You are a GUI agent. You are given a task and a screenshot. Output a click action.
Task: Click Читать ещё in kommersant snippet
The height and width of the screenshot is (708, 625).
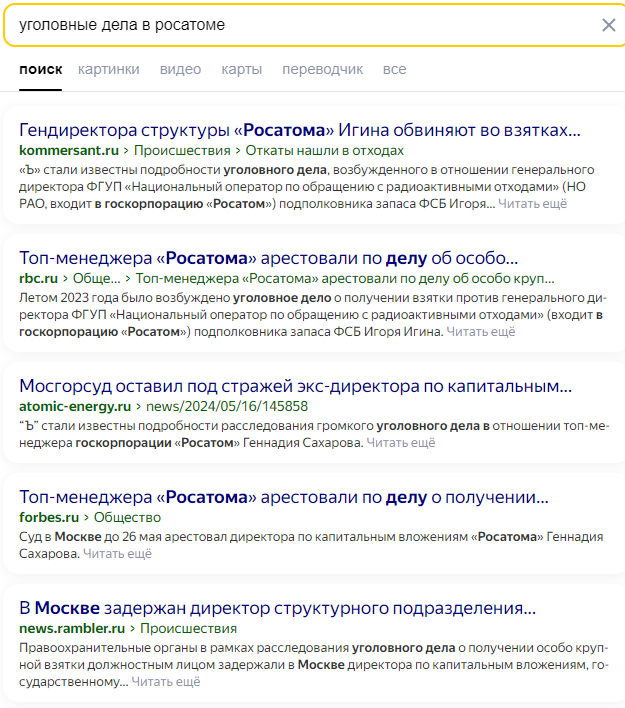click(x=532, y=204)
